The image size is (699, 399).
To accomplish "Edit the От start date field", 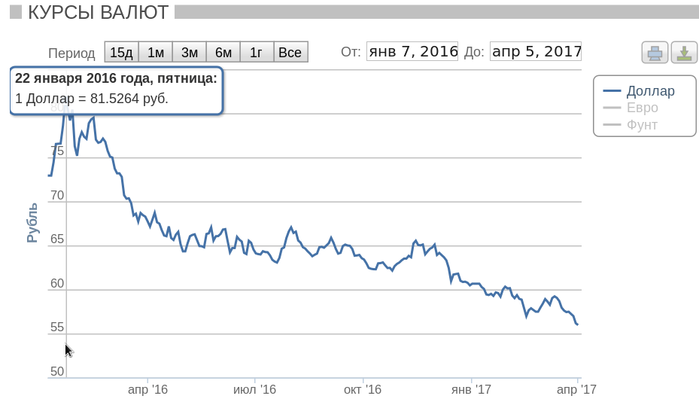I will [x=412, y=51].
